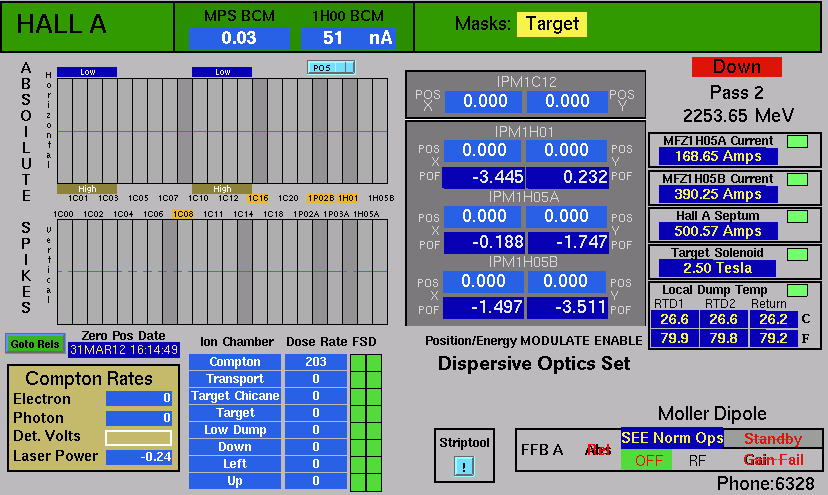The height and width of the screenshot is (495, 828).
Task: Click the 2253.65 MeV energy readout
Action: point(738,116)
